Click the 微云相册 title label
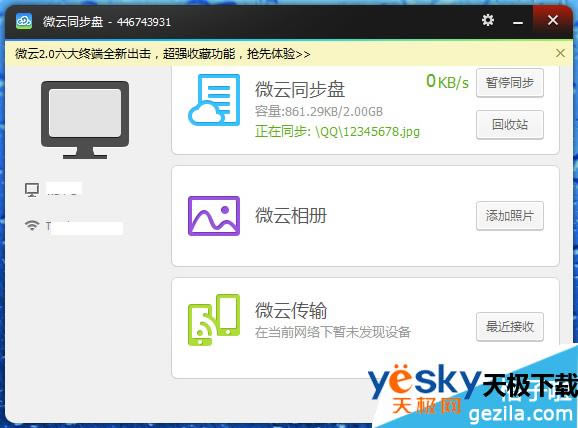This screenshot has width=578, height=428. (291, 215)
